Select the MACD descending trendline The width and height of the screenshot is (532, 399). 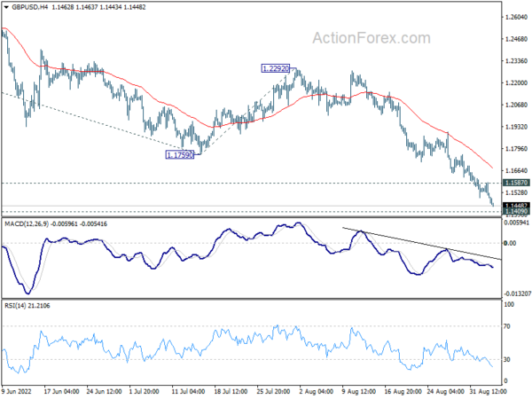click(x=422, y=243)
